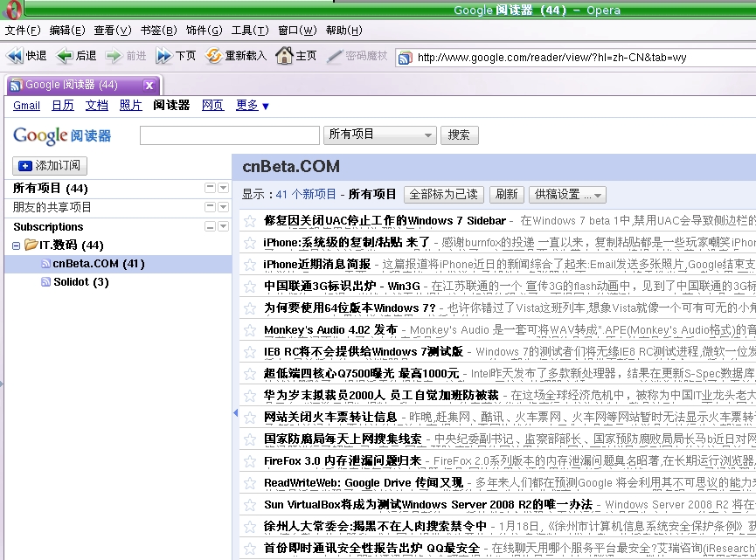Image resolution: width=756 pixels, height=560 pixels.
Task: Click the Fast Forward (下页) icon
Action: (164, 56)
